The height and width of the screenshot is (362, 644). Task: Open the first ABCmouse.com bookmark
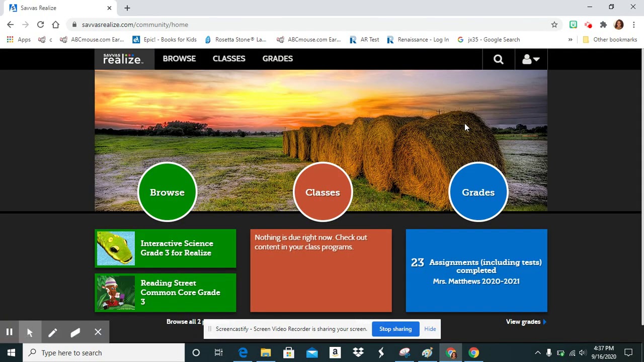(92, 40)
